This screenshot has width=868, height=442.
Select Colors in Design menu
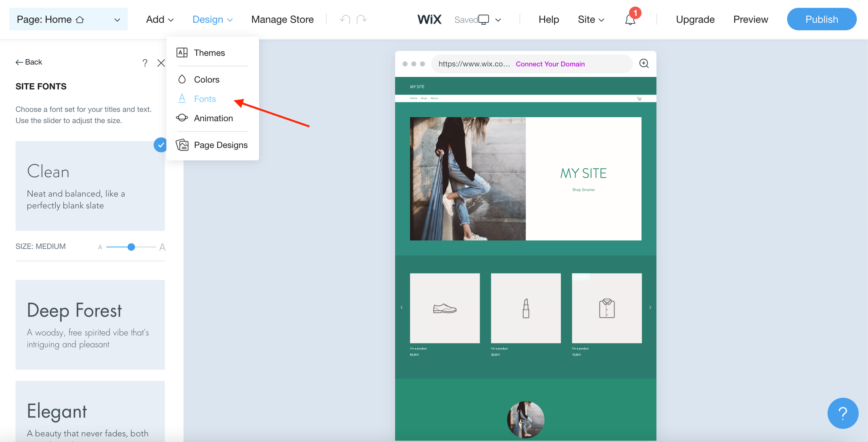click(206, 80)
